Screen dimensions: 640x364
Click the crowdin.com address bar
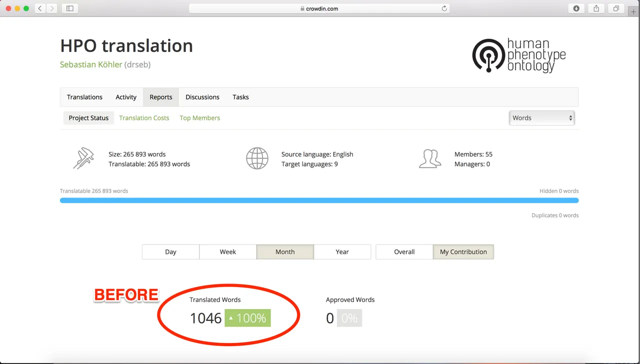[x=319, y=8]
